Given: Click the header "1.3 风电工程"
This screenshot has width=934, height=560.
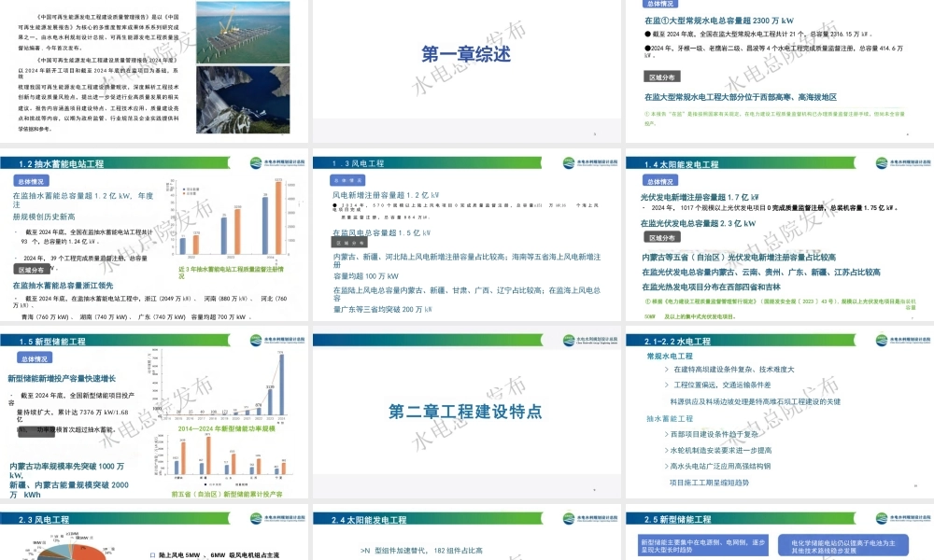Looking at the screenshot, I should (x=358, y=163).
